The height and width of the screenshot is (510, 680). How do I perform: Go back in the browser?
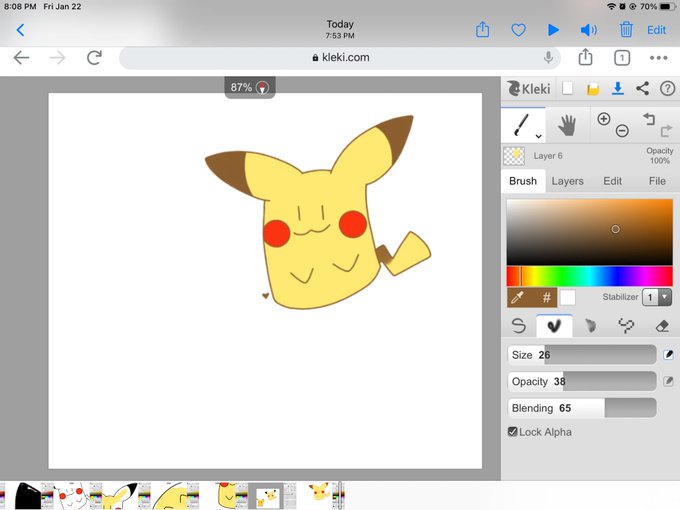[21, 58]
